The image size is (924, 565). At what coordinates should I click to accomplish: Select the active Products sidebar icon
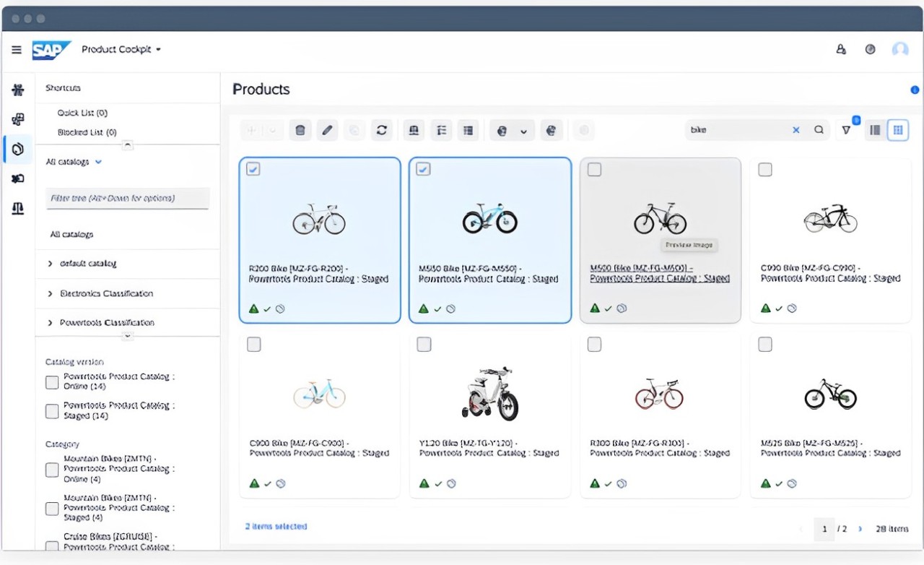click(x=18, y=150)
